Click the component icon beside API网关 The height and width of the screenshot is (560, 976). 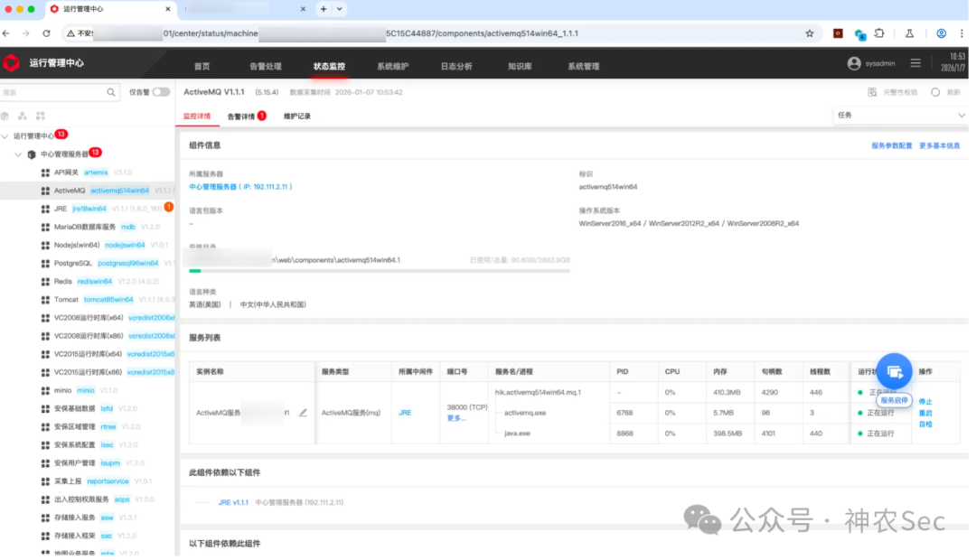45,173
